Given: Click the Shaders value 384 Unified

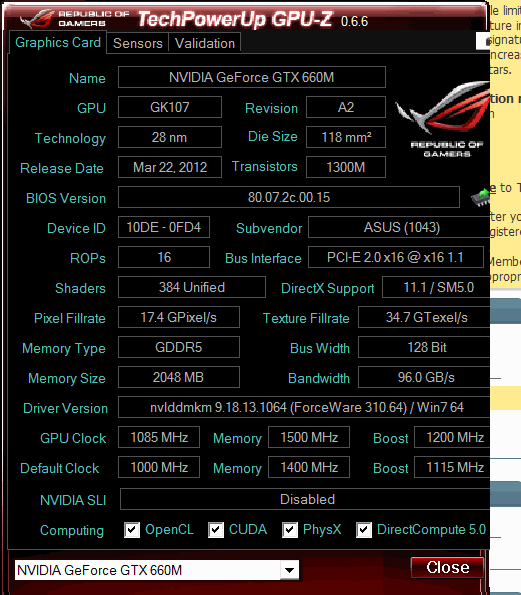Looking at the screenshot, I should (192, 287).
